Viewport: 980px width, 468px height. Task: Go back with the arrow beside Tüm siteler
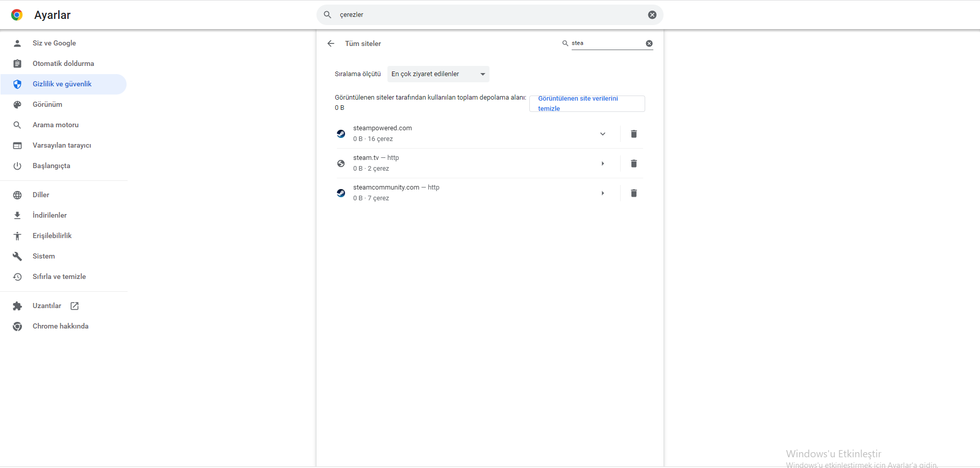(331, 43)
